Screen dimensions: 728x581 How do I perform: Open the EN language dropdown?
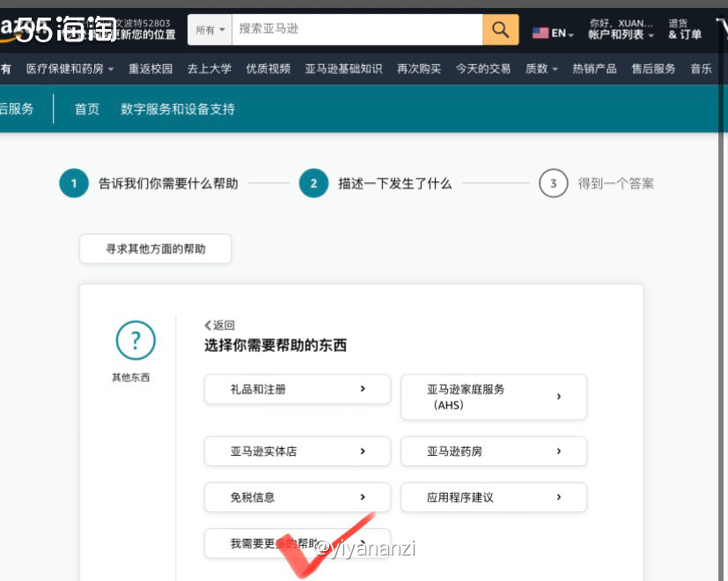click(x=563, y=33)
